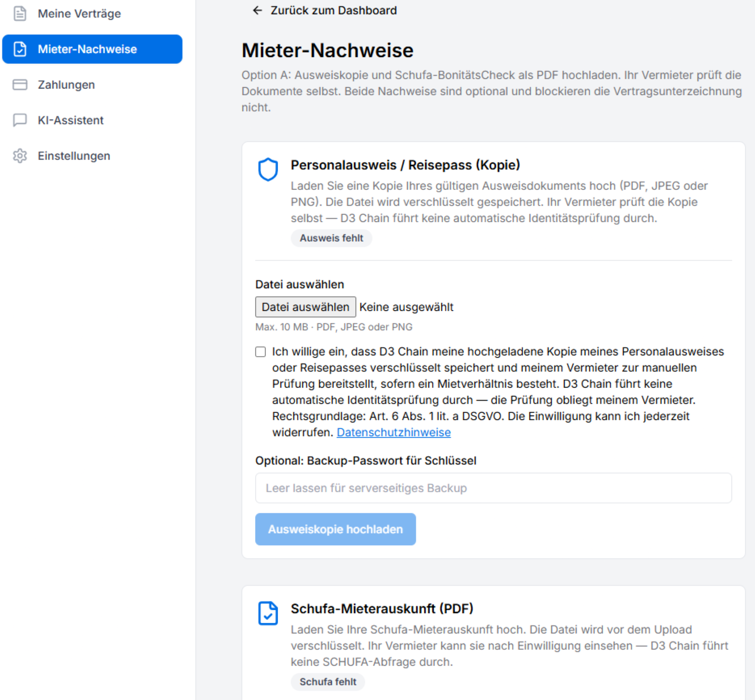Return via Zurück zum Dashboard link
The width and height of the screenshot is (755, 700).
pos(325,10)
